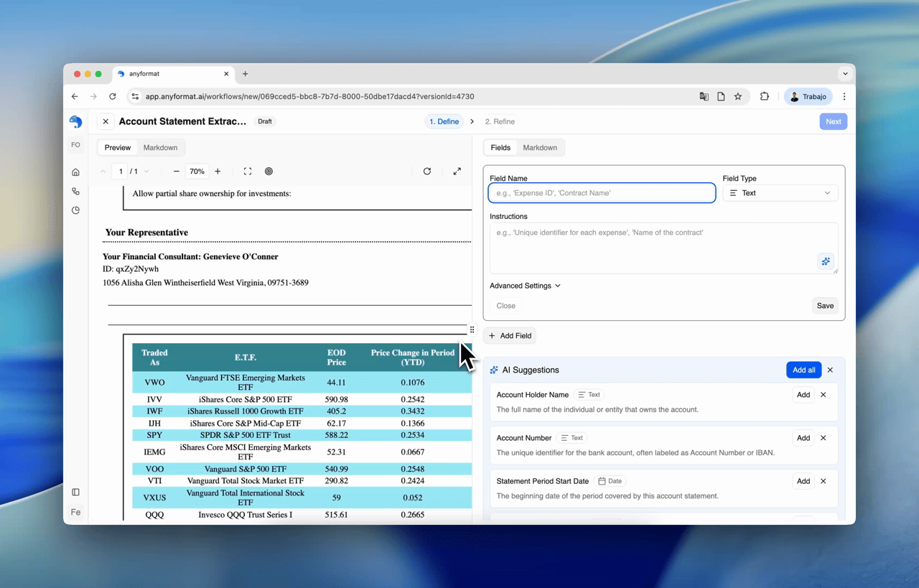
Task: Select the Fields tab
Action: pyautogui.click(x=500, y=148)
